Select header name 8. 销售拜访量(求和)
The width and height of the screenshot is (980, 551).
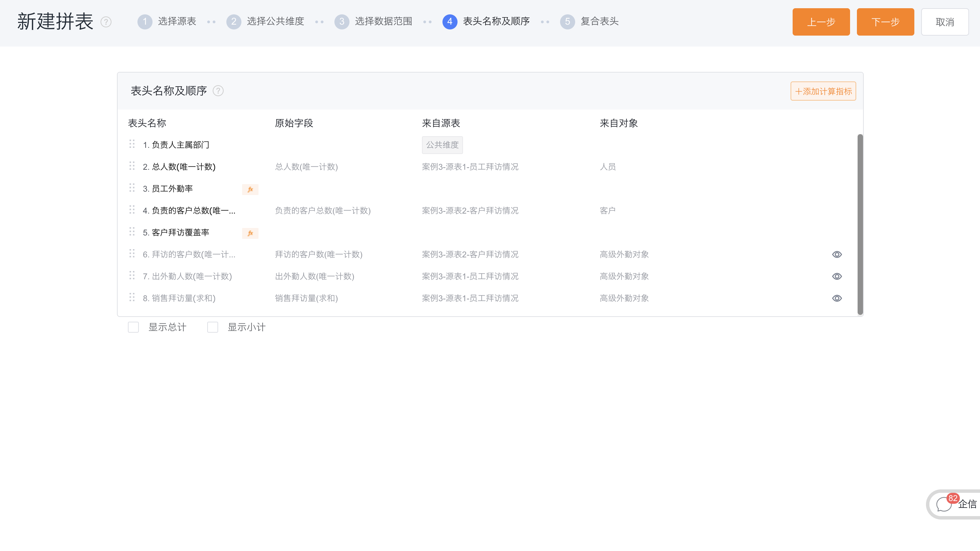coord(179,298)
